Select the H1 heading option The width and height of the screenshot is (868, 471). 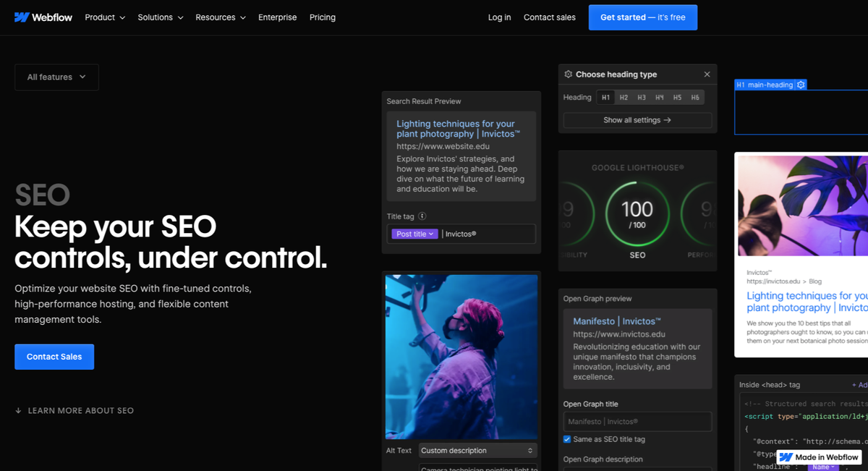[x=605, y=98]
